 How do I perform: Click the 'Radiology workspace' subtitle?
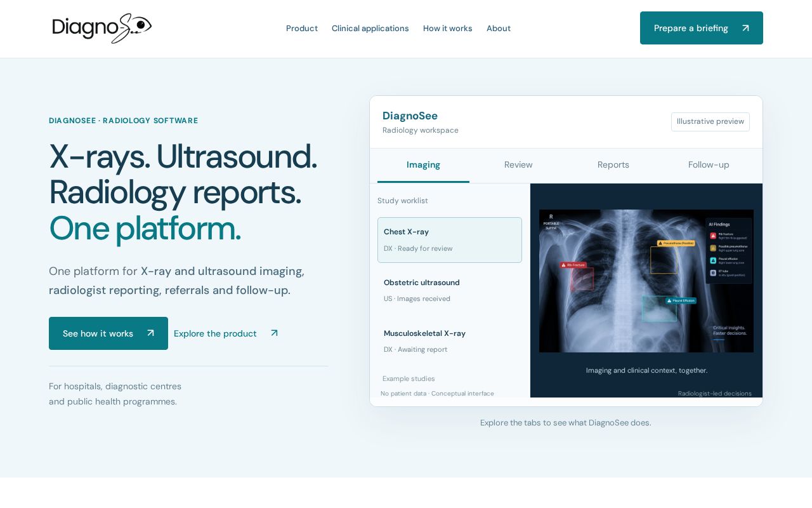pos(421,130)
